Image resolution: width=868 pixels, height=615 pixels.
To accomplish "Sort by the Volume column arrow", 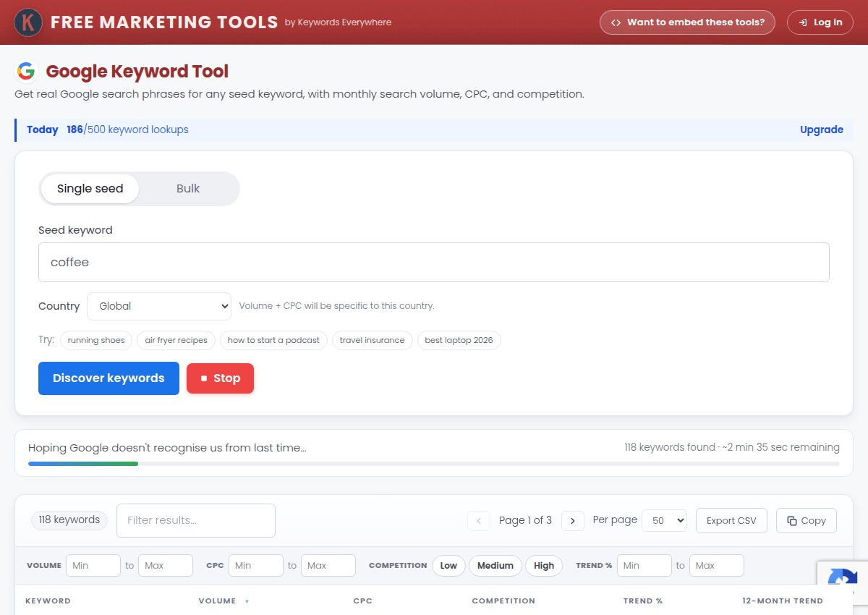I will pos(247,601).
